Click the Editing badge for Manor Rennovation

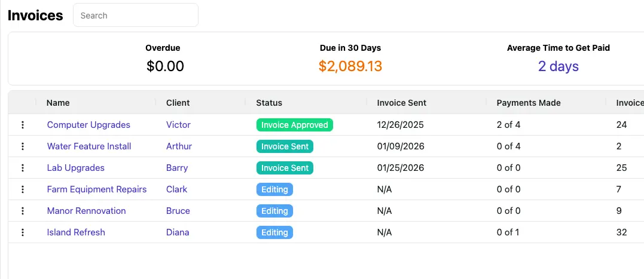(x=274, y=211)
